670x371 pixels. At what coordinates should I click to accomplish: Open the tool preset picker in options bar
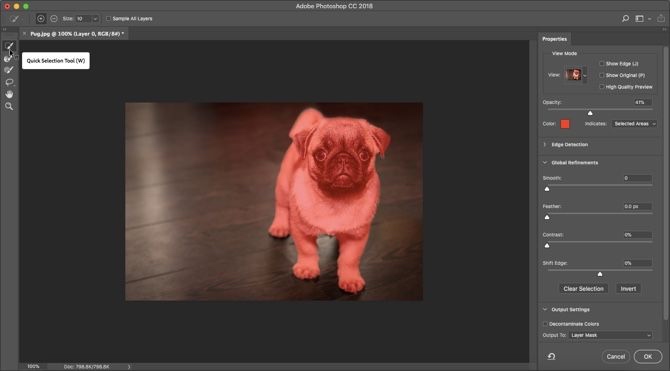(15, 19)
